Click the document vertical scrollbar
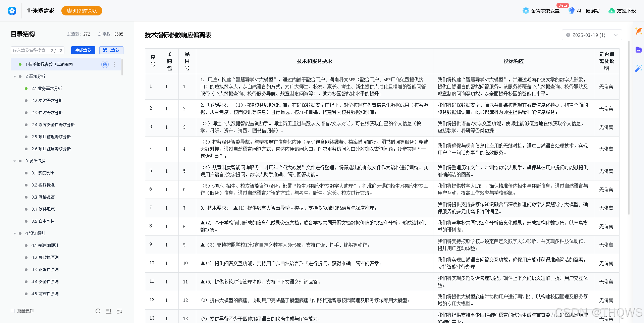Image resolution: width=644 pixels, height=323 pixels. pos(629,127)
